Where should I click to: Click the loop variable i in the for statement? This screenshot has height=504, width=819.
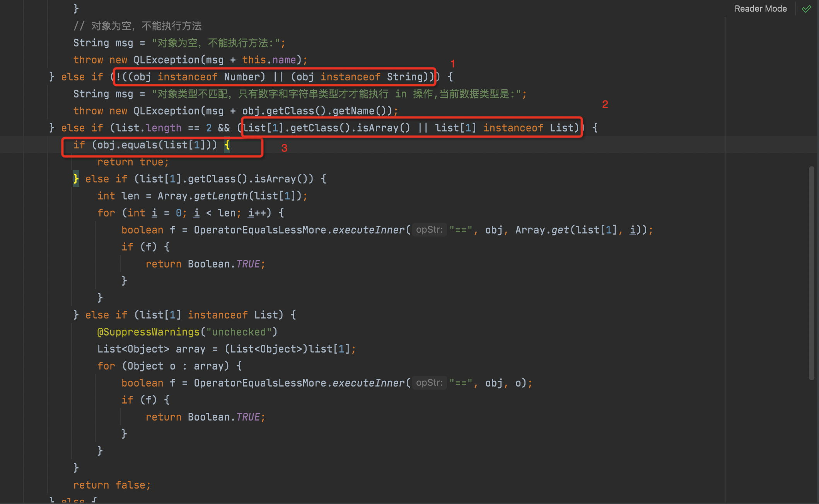(154, 213)
